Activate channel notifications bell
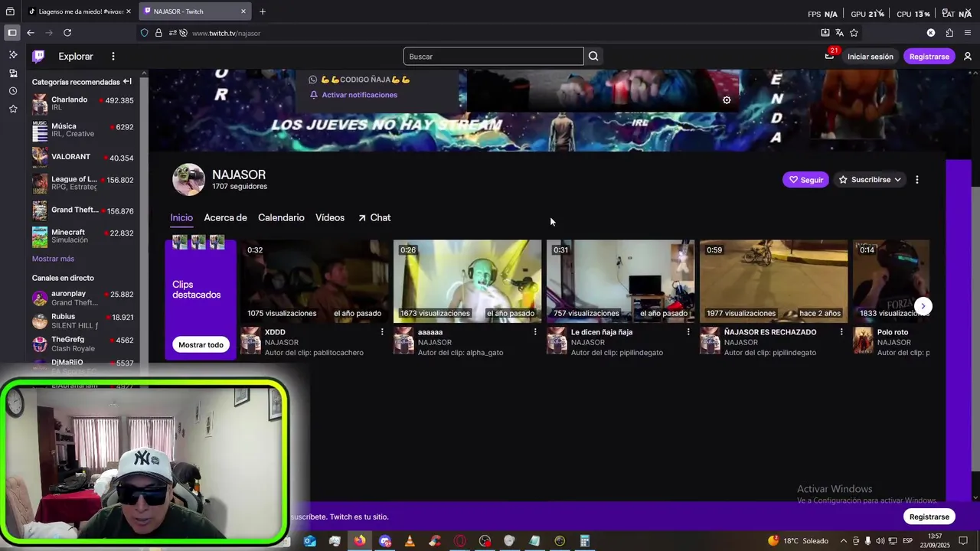This screenshot has height=551, width=980. pyautogui.click(x=354, y=95)
